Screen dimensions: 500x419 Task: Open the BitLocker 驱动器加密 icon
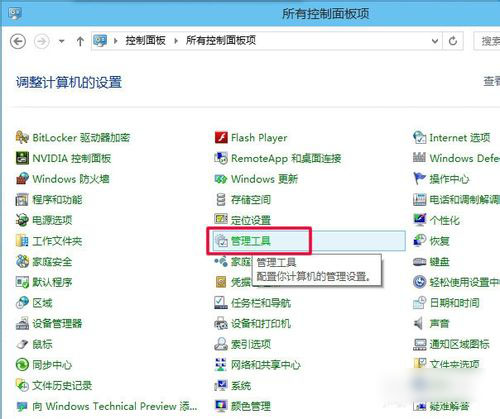pos(22,137)
